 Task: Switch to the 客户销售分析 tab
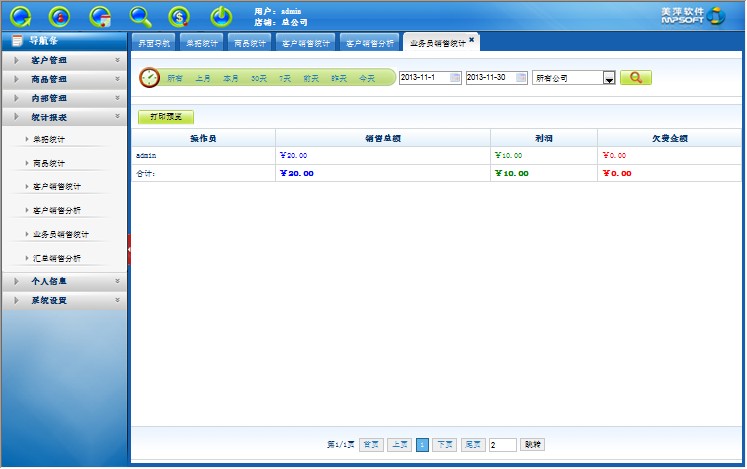point(369,43)
